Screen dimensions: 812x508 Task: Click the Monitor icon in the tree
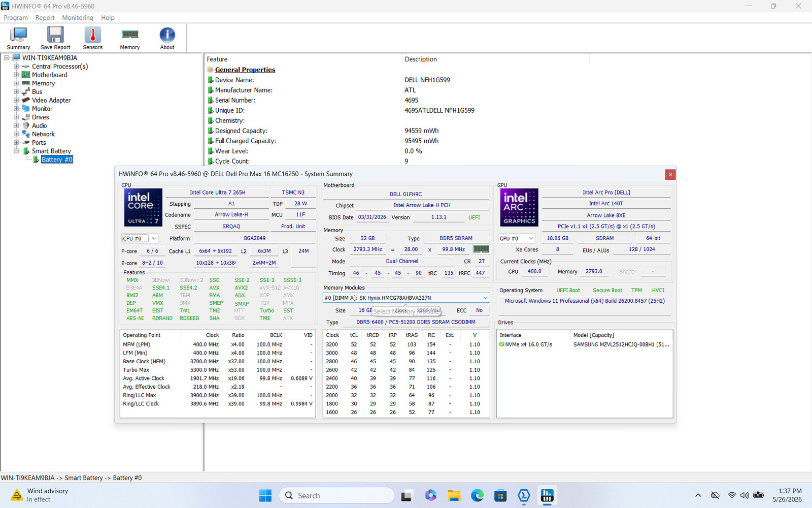click(26, 109)
